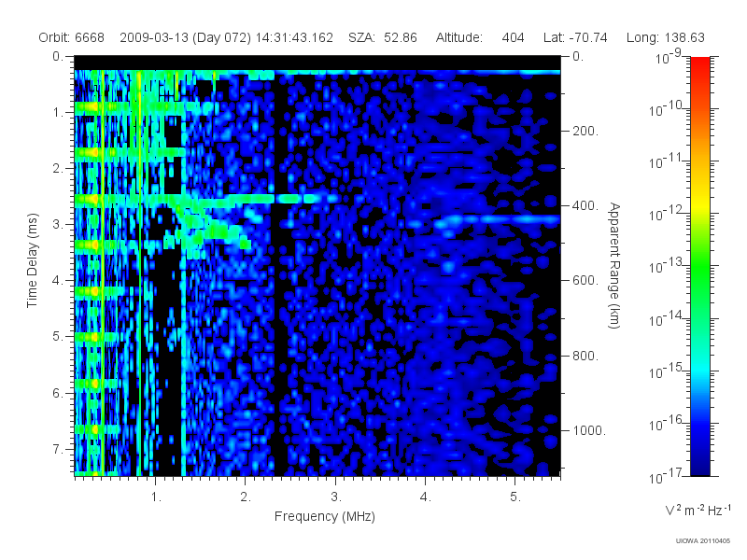This screenshot has height=560, width=747.
Task: Click the 'Long: 138.63' text
Action: pos(665,37)
